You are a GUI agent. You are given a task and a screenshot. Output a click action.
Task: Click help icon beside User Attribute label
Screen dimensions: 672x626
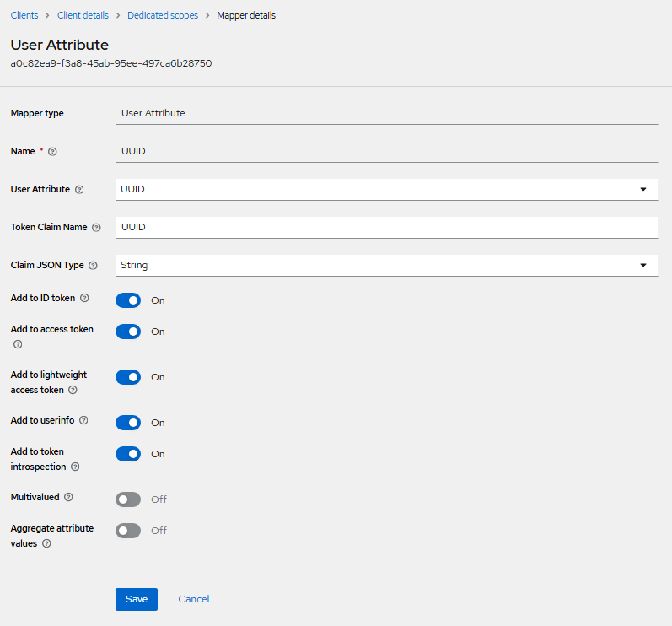[x=79, y=190]
